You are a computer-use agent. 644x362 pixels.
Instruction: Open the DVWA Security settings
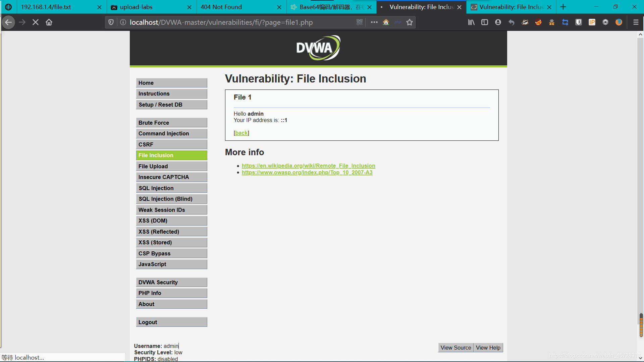click(171, 282)
